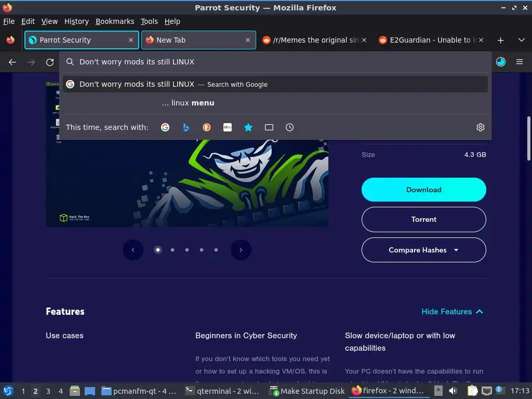This screenshot has height=399, width=532.
Task: Click the Parrot screenshot carousel image
Action: pos(187,183)
